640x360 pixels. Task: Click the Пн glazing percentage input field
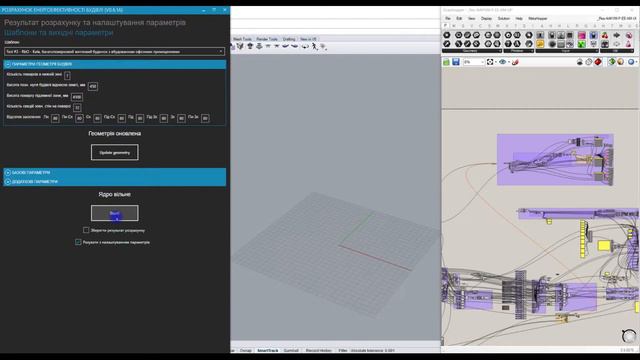[55, 118]
